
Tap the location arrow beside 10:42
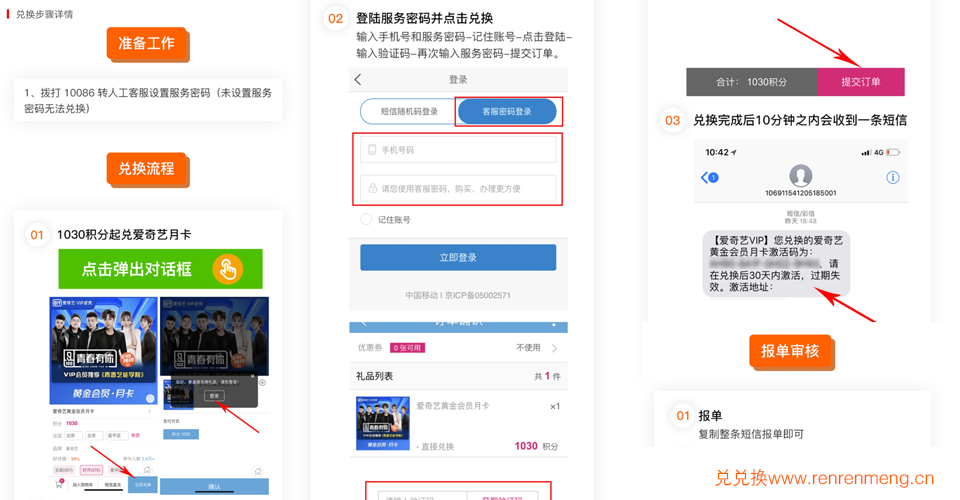click(734, 152)
